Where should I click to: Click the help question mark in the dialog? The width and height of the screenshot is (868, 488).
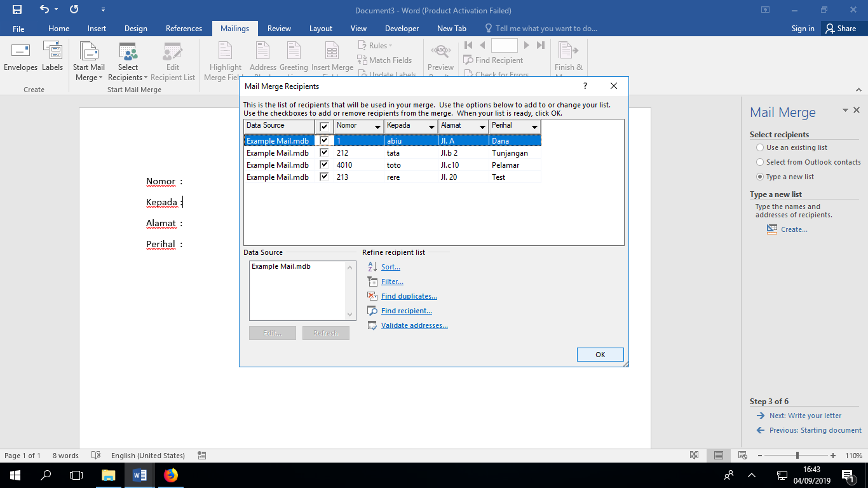pos(585,86)
